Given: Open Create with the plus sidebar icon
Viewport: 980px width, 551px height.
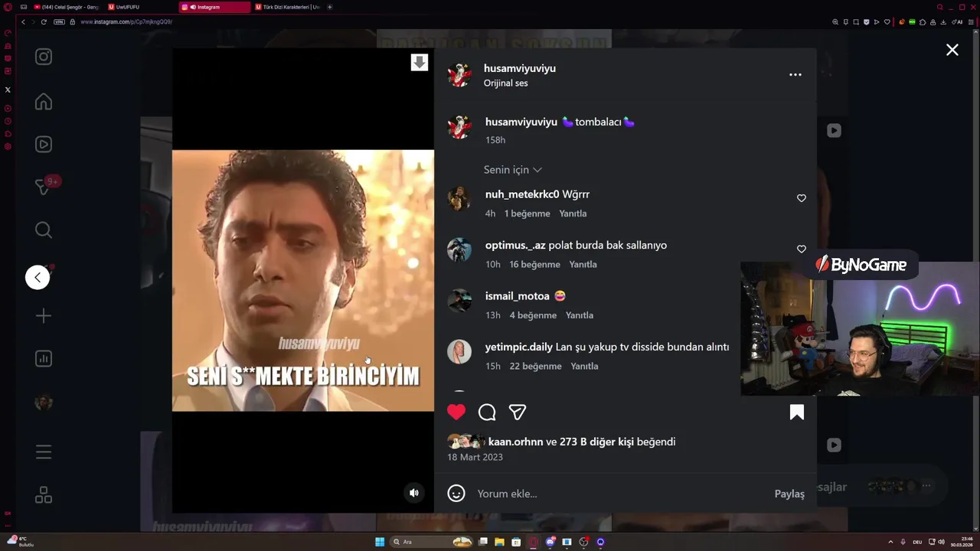Looking at the screenshot, I should click(44, 315).
